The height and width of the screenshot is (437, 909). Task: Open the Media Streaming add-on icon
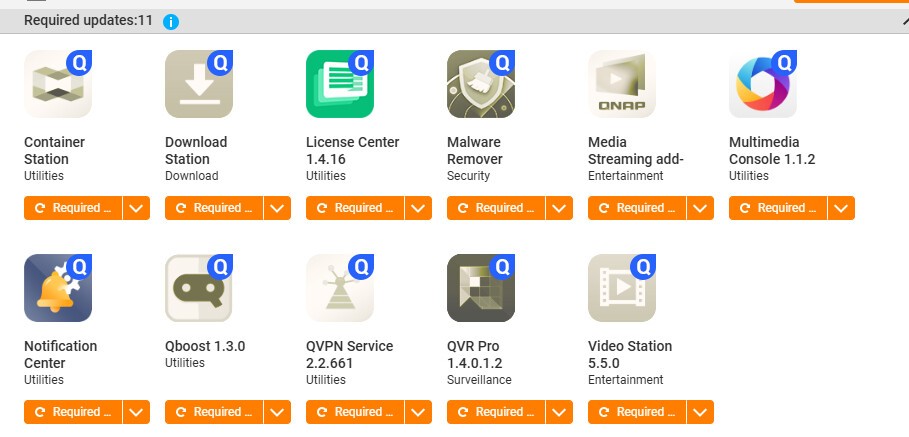pos(622,84)
